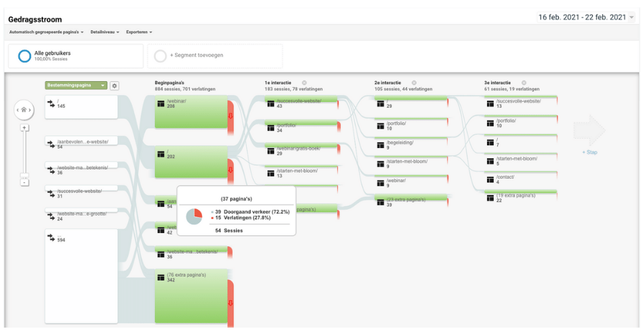
Task: Click the page icon on /contact/ node
Action: pos(490,180)
